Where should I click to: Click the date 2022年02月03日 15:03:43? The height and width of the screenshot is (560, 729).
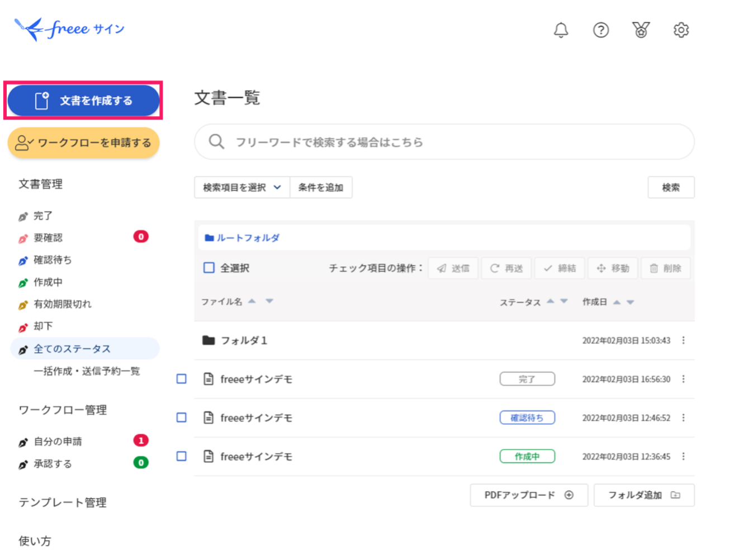pos(626,340)
